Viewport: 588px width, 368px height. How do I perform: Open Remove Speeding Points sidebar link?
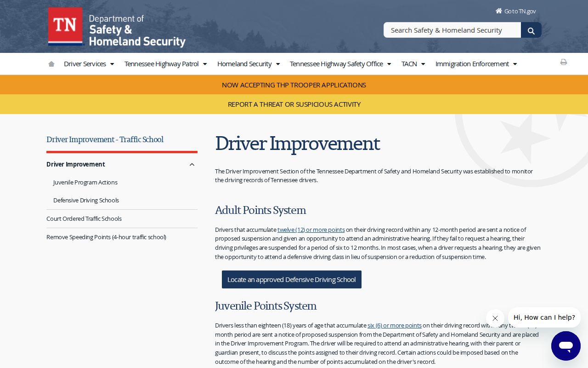point(106,237)
